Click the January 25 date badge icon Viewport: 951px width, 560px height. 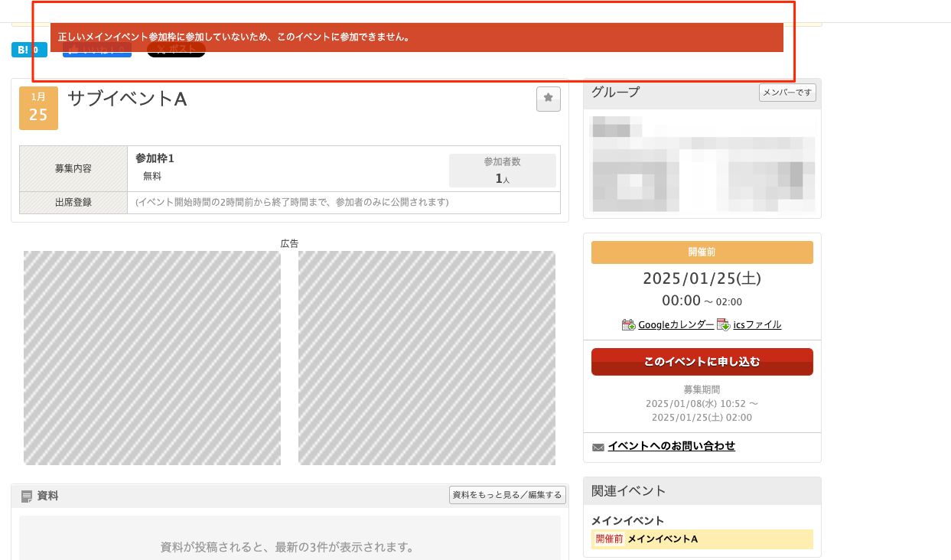(x=38, y=108)
